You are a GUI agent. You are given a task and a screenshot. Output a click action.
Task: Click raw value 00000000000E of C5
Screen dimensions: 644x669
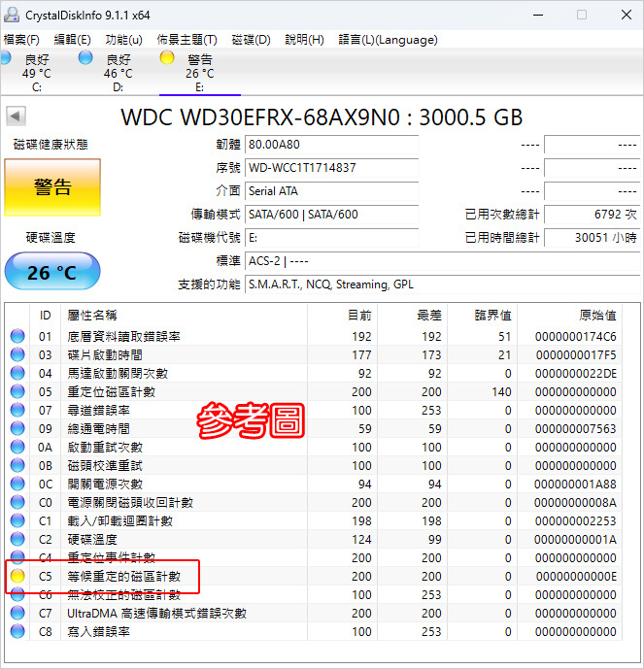[576, 577]
